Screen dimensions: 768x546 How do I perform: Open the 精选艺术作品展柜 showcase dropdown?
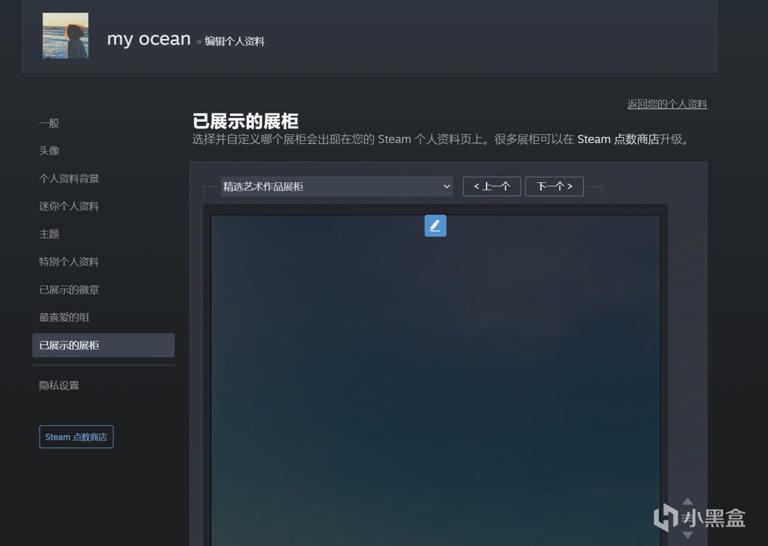coord(336,187)
